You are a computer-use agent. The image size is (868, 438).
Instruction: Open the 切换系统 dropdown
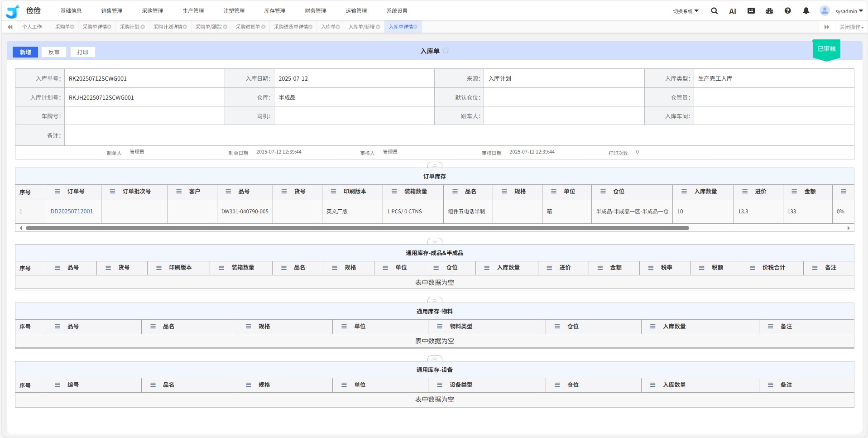coord(685,11)
